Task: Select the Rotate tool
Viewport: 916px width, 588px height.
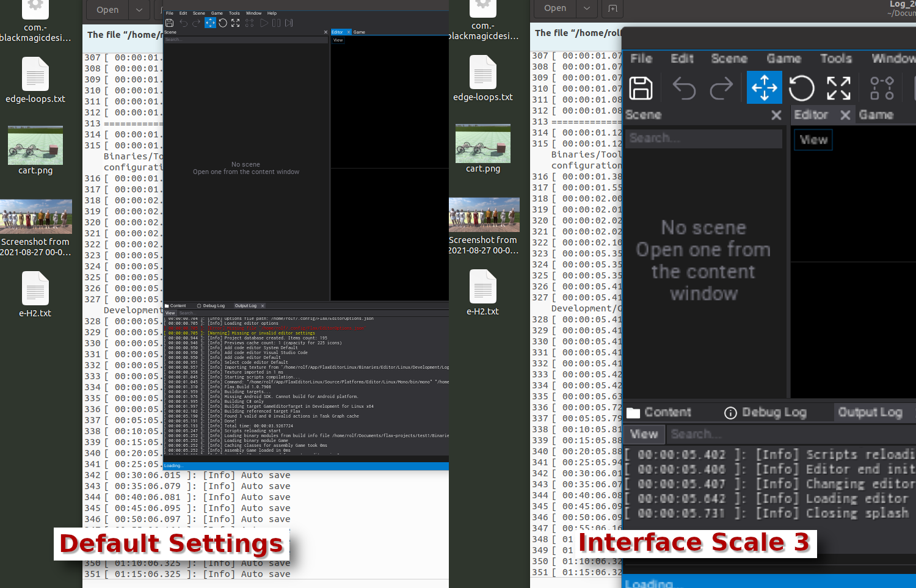Action: point(223,23)
